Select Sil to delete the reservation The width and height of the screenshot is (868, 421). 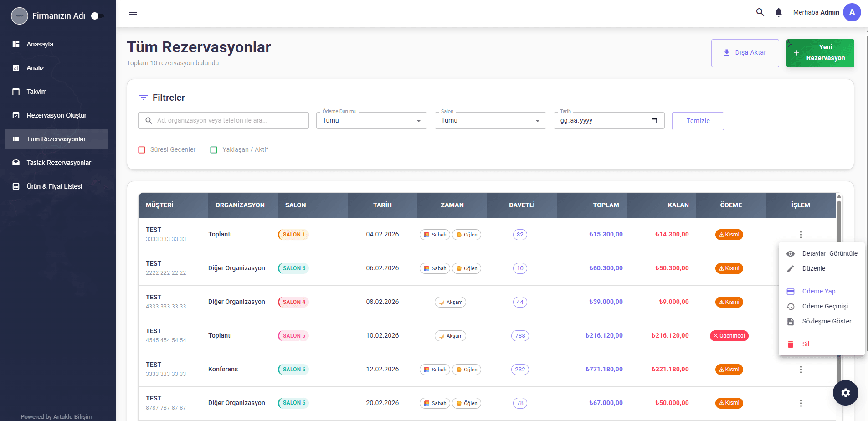coord(822,344)
